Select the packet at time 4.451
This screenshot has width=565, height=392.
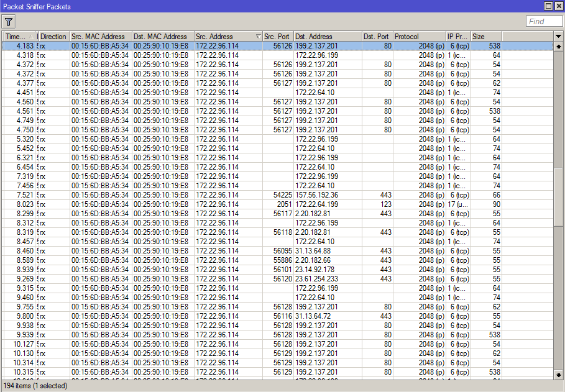coord(277,93)
